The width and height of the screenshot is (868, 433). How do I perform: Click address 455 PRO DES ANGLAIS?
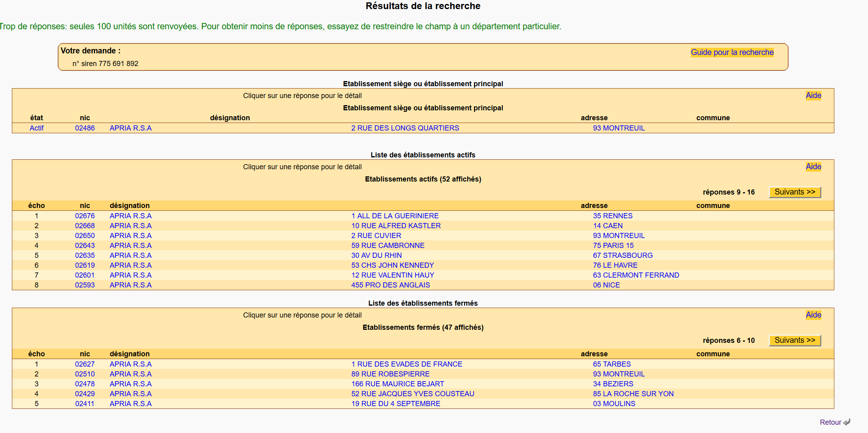point(390,285)
